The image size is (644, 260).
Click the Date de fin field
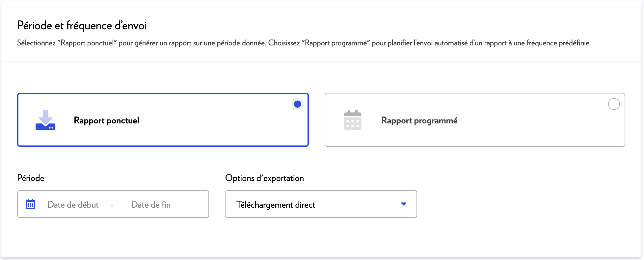pyautogui.click(x=151, y=205)
